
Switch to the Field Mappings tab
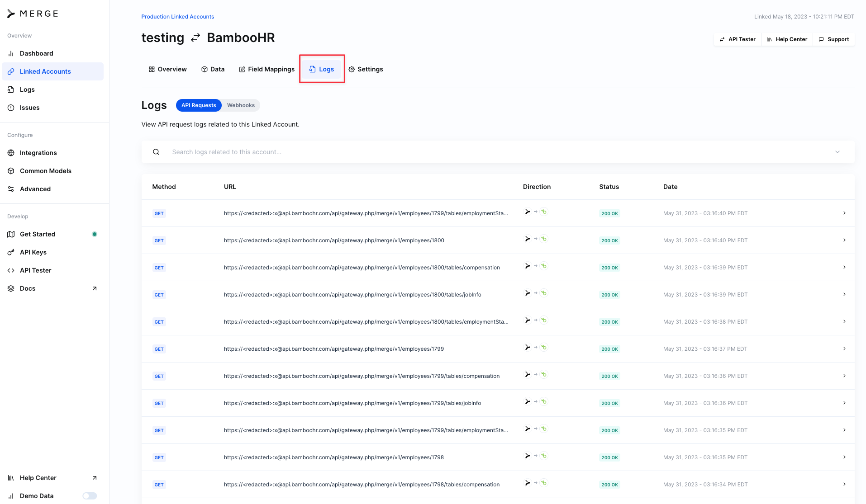(266, 69)
